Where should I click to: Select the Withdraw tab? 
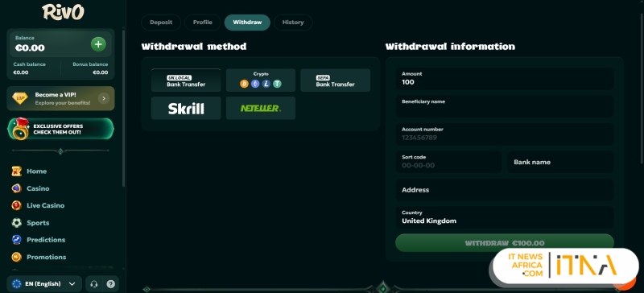tap(247, 23)
